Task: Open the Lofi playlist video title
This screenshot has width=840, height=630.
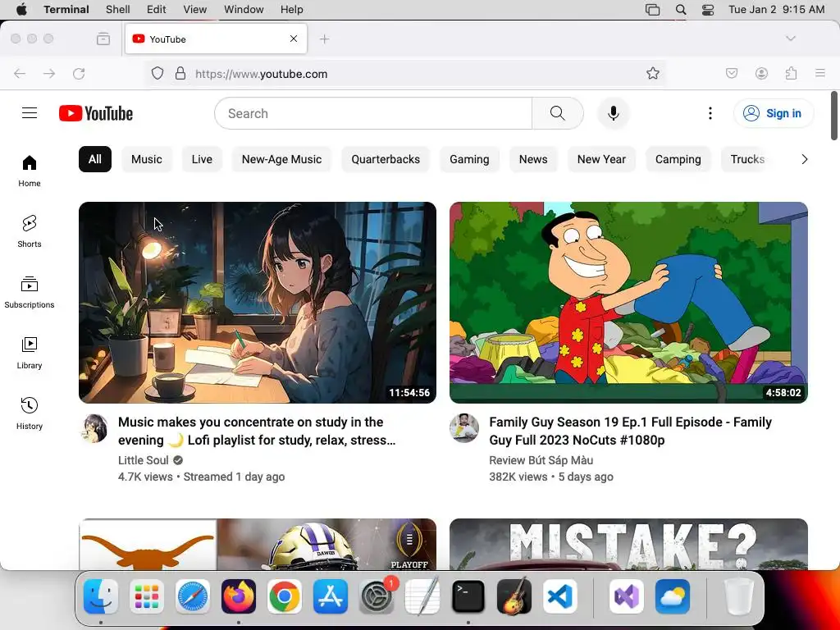Action: pos(257,431)
